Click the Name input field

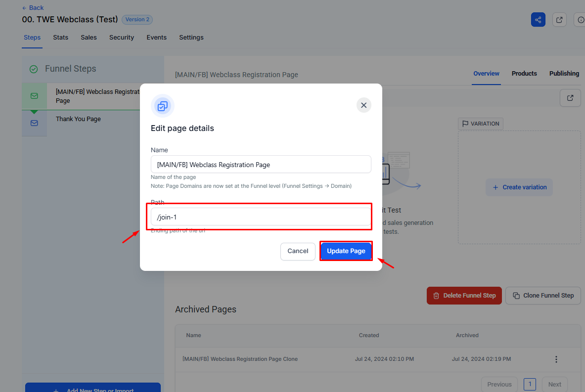261,165
